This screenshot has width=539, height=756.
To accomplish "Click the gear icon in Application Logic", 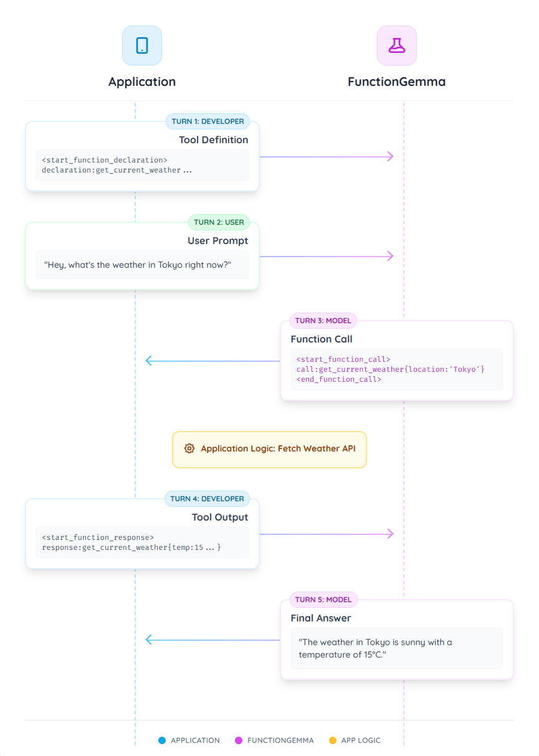I will (x=189, y=448).
